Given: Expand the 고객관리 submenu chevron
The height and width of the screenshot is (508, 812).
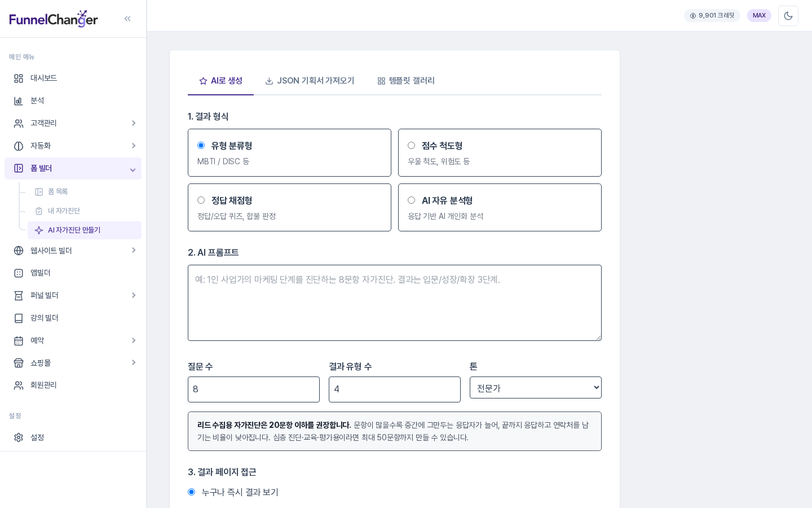Looking at the screenshot, I should tap(134, 123).
